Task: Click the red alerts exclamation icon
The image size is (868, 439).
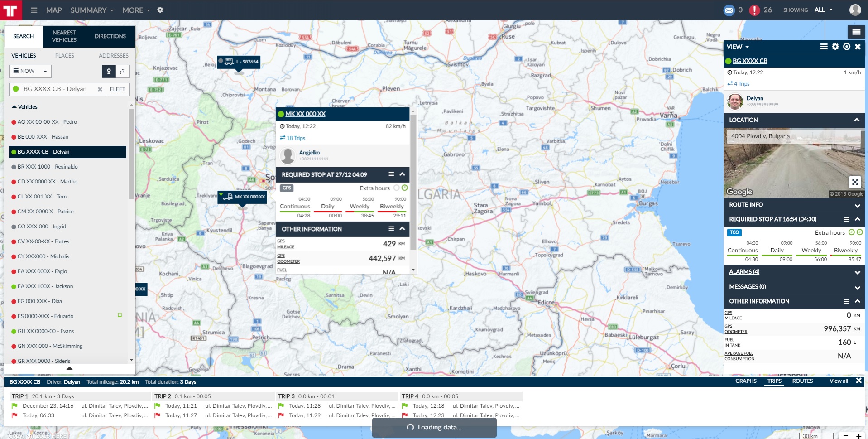Action: [x=754, y=10]
